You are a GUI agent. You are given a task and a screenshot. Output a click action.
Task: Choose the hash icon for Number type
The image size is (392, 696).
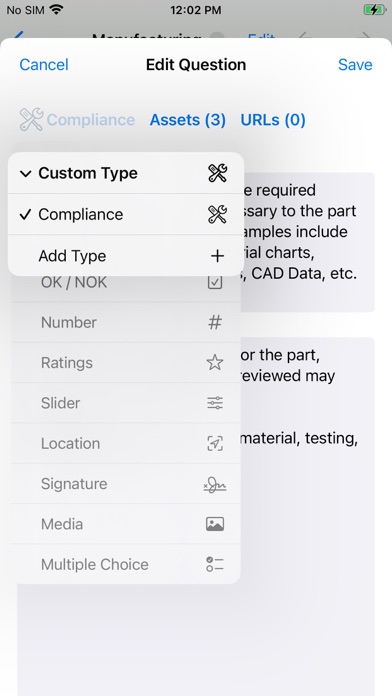(x=215, y=322)
